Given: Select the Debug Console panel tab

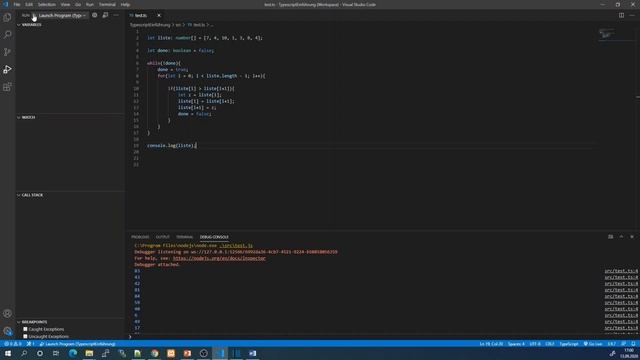Looking at the screenshot, I should 214,237.
